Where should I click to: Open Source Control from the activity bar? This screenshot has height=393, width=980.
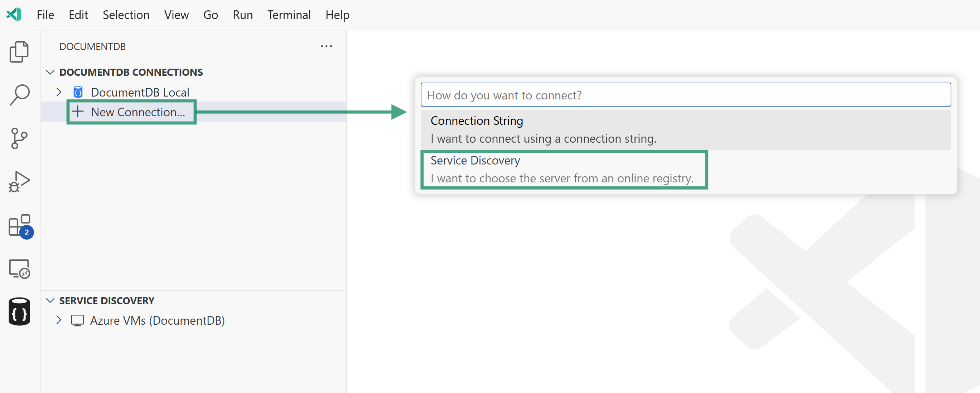pyautogui.click(x=19, y=138)
